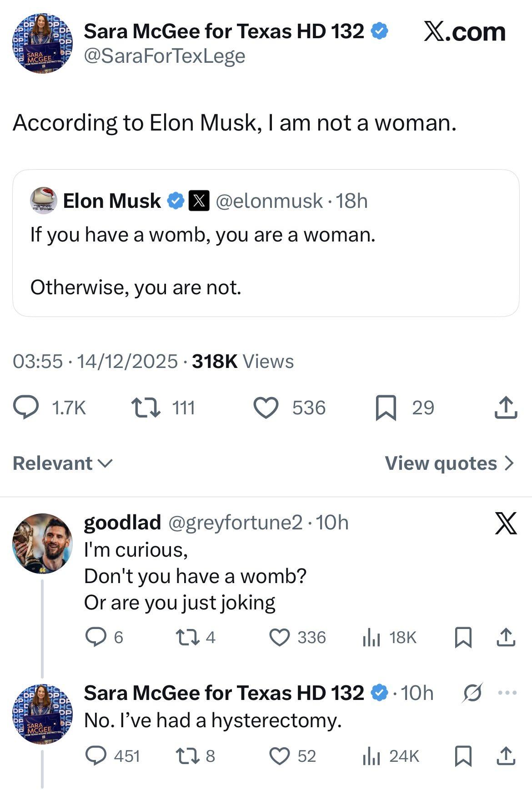Like the main post with heart icon
532x790 pixels.
click(266, 408)
